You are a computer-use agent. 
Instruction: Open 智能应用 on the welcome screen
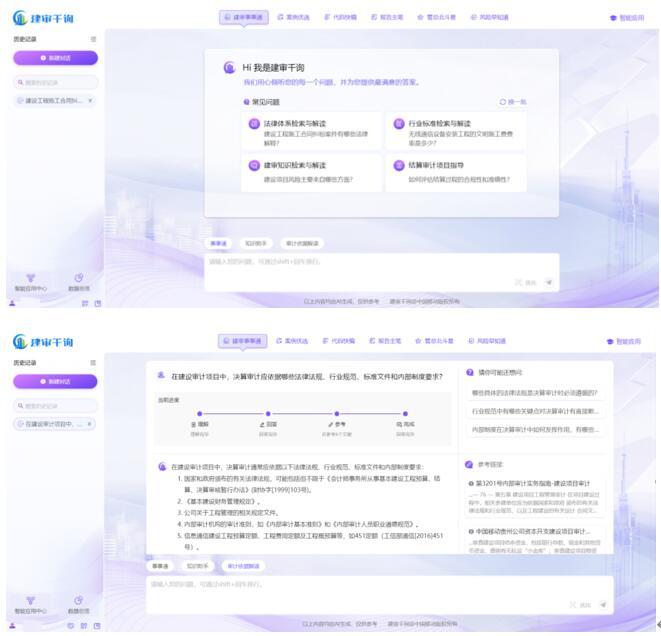(x=627, y=18)
